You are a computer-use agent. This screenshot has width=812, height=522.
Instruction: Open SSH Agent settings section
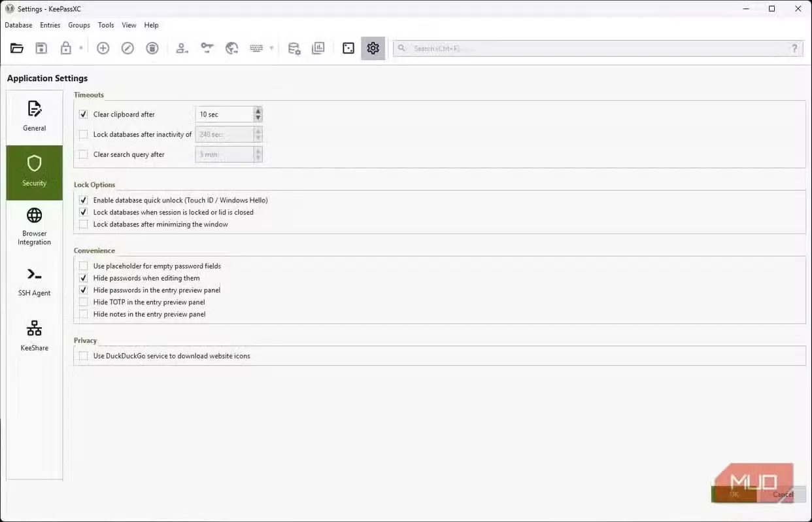coord(35,282)
